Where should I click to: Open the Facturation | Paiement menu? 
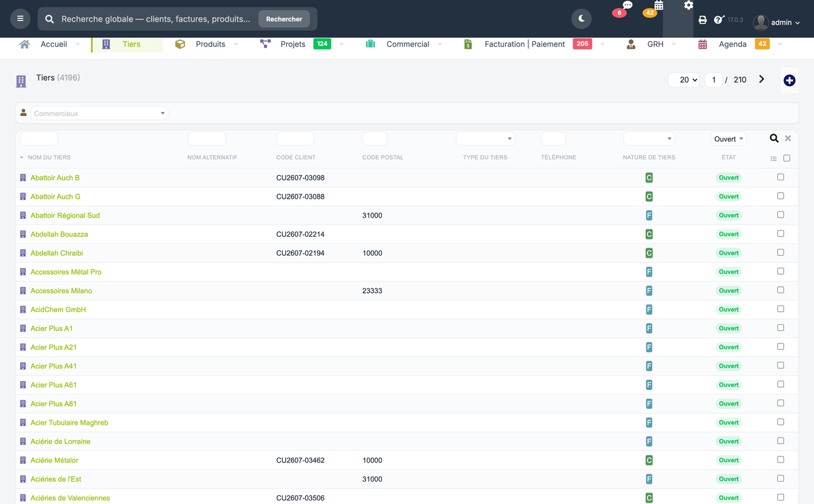(524, 44)
